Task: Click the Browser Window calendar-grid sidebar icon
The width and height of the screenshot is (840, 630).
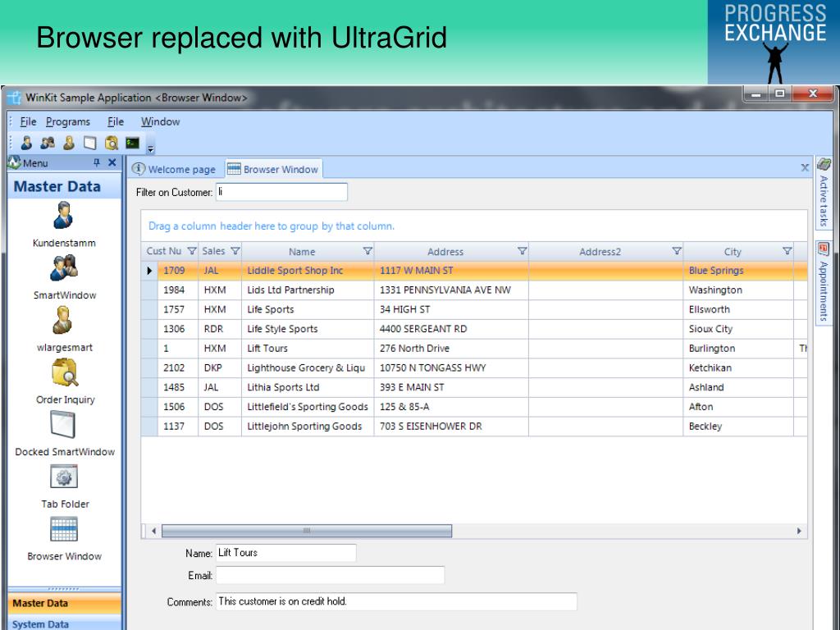Action: point(64,529)
